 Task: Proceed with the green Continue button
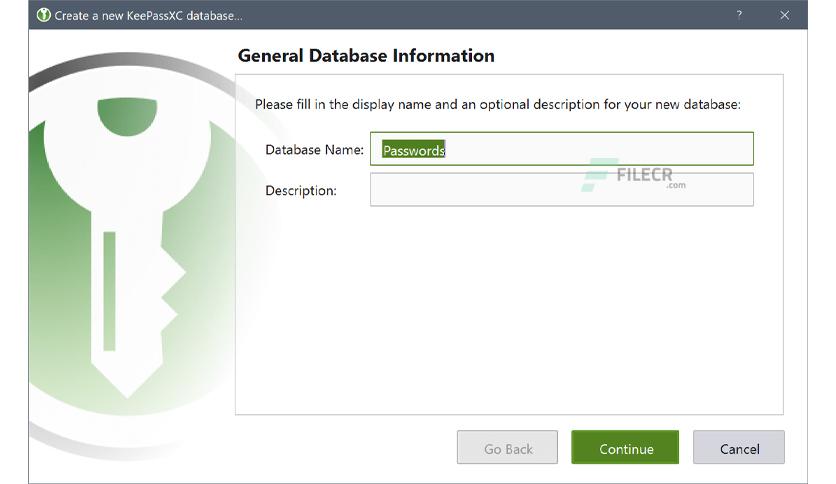click(625, 447)
